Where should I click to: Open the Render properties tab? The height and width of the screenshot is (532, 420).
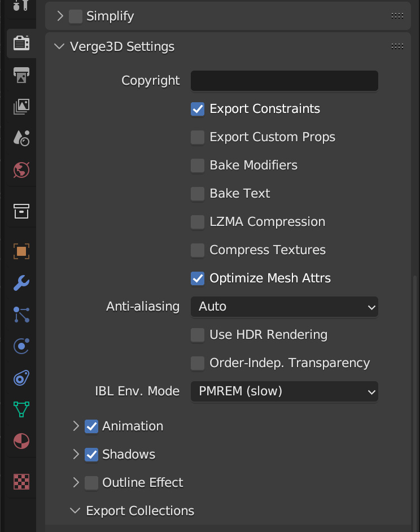[21, 43]
